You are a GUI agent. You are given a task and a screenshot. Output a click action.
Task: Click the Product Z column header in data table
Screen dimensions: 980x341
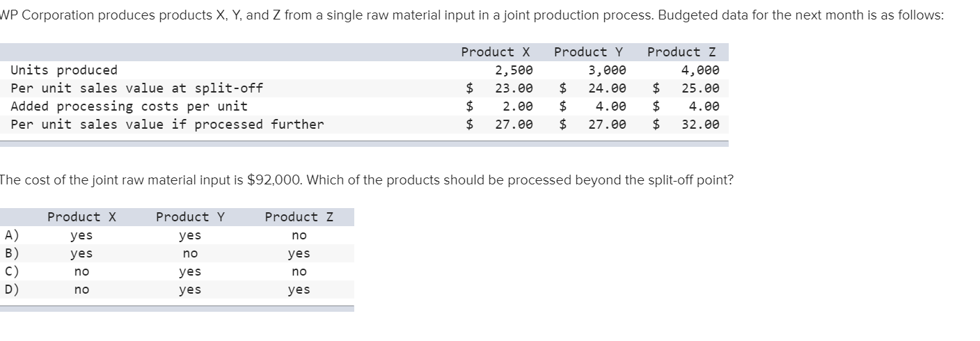681,52
